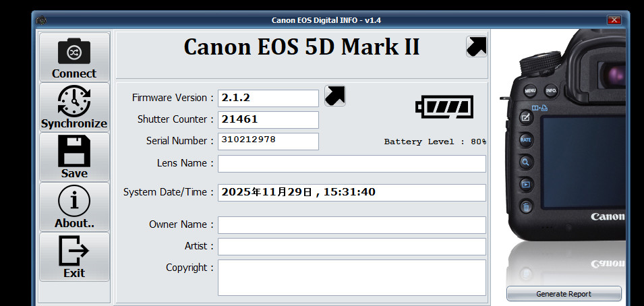Open the About dialog
The image size is (644, 306).
point(74,207)
